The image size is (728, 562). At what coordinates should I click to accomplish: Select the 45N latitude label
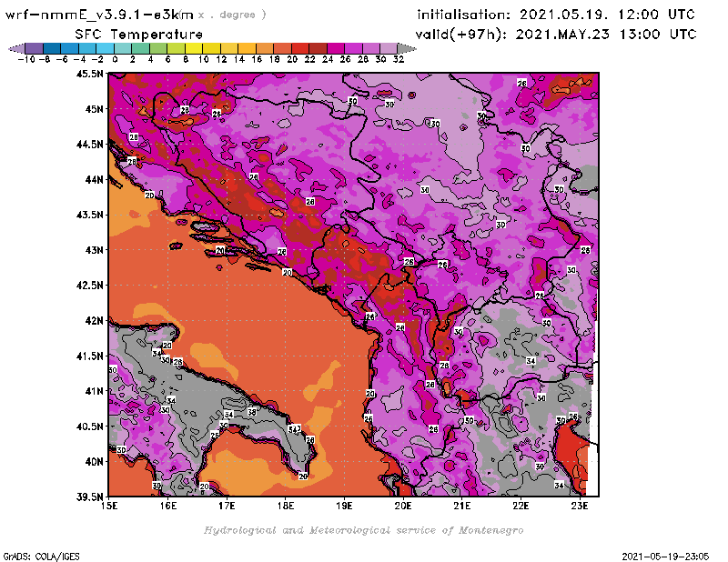pyautogui.click(x=94, y=109)
